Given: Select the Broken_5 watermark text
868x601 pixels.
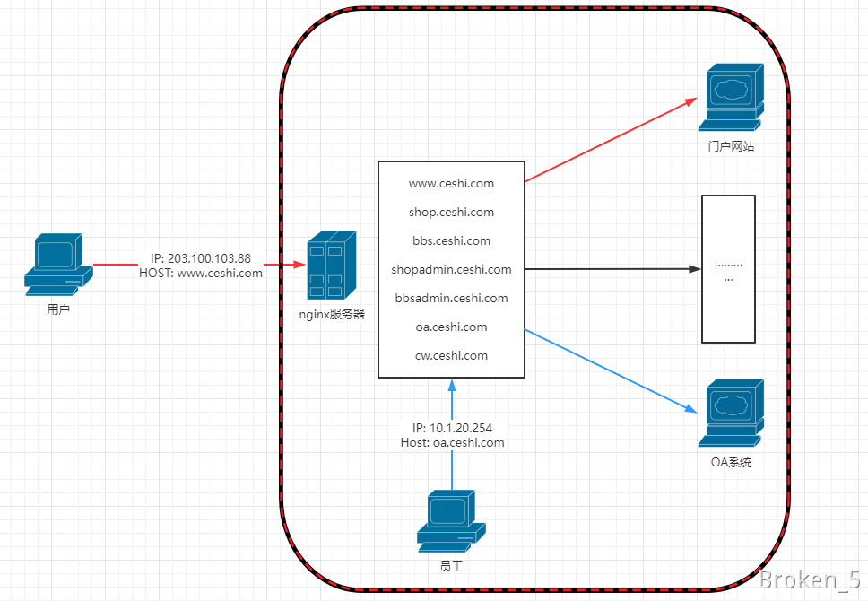Looking at the screenshot, I should click(810, 580).
